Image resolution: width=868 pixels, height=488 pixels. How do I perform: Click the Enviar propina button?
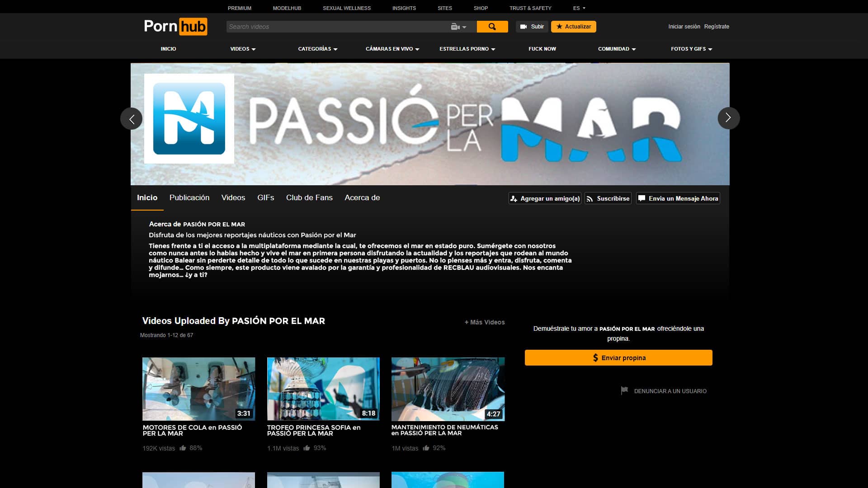pos(618,357)
